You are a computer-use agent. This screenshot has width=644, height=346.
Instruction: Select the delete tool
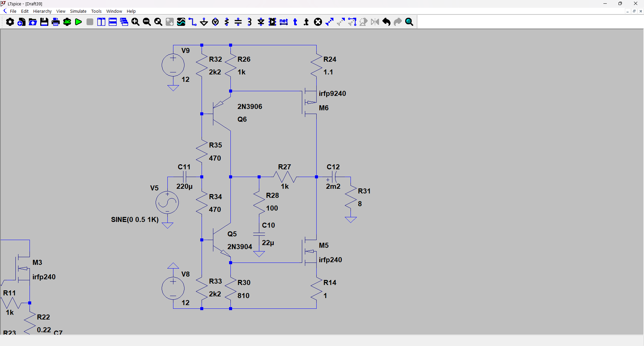[x=318, y=22]
